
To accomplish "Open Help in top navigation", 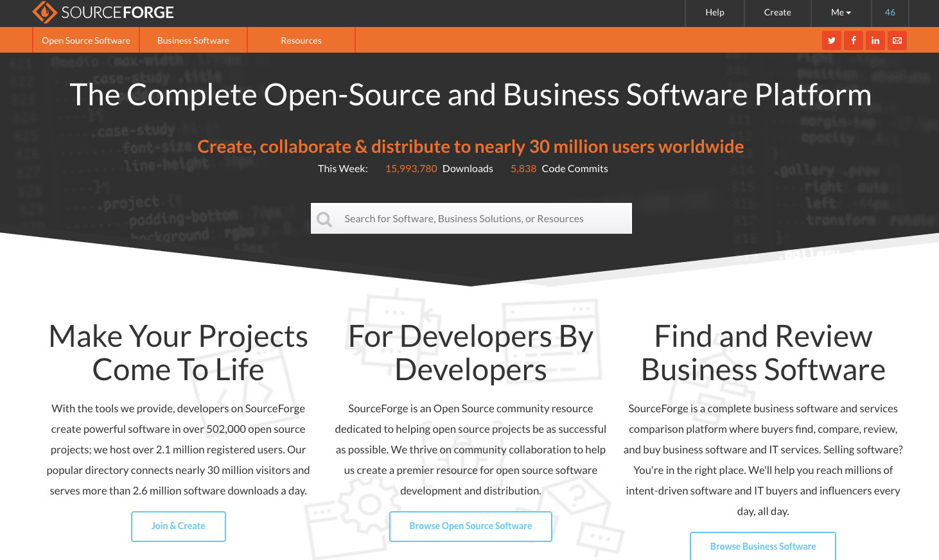I will 715,12.
